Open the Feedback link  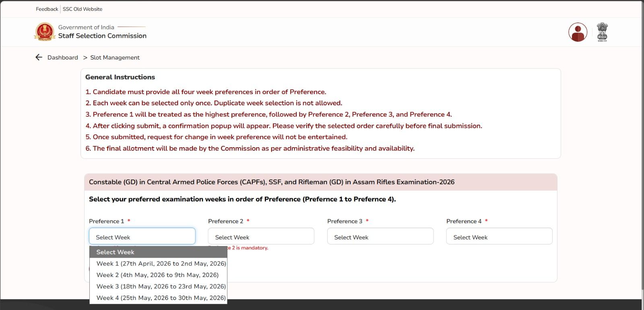47,9
